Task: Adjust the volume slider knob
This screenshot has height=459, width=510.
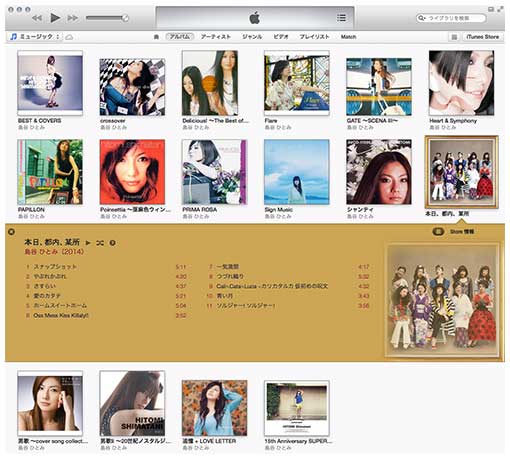Action: (x=125, y=18)
